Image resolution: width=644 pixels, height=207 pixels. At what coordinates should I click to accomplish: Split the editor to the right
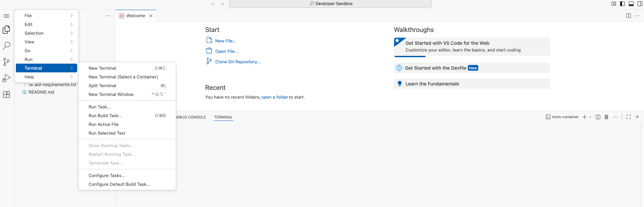pyautogui.click(x=629, y=16)
